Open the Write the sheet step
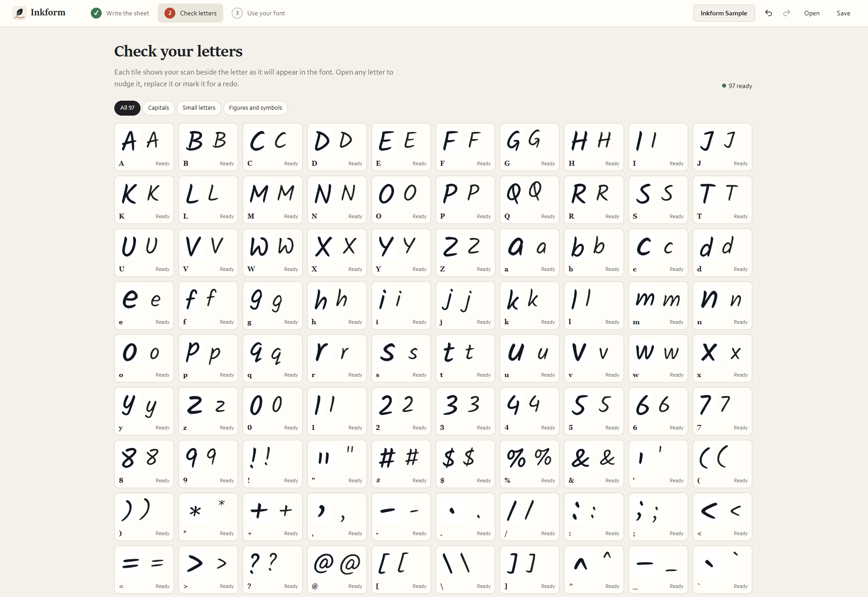This screenshot has height=597, width=868. (x=120, y=13)
